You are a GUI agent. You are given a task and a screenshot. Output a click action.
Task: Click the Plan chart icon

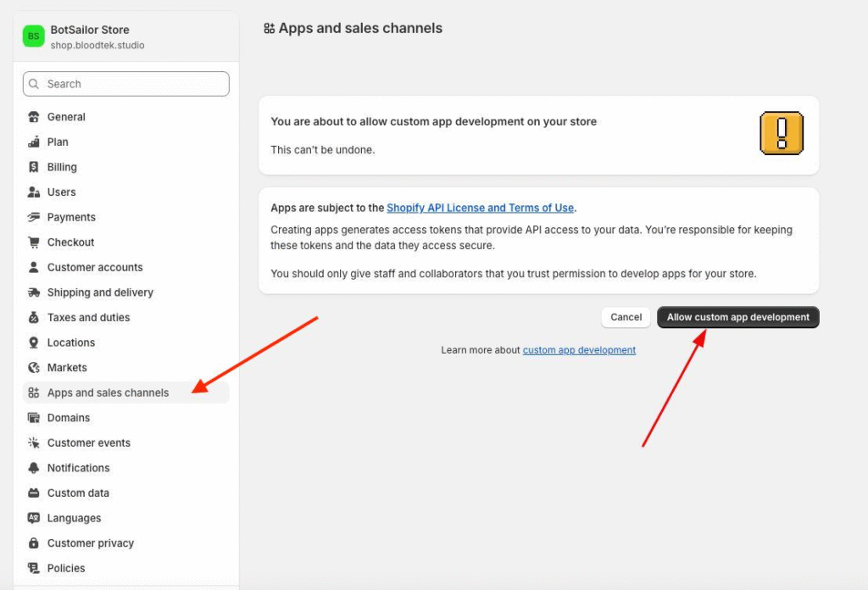pyautogui.click(x=34, y=142)
